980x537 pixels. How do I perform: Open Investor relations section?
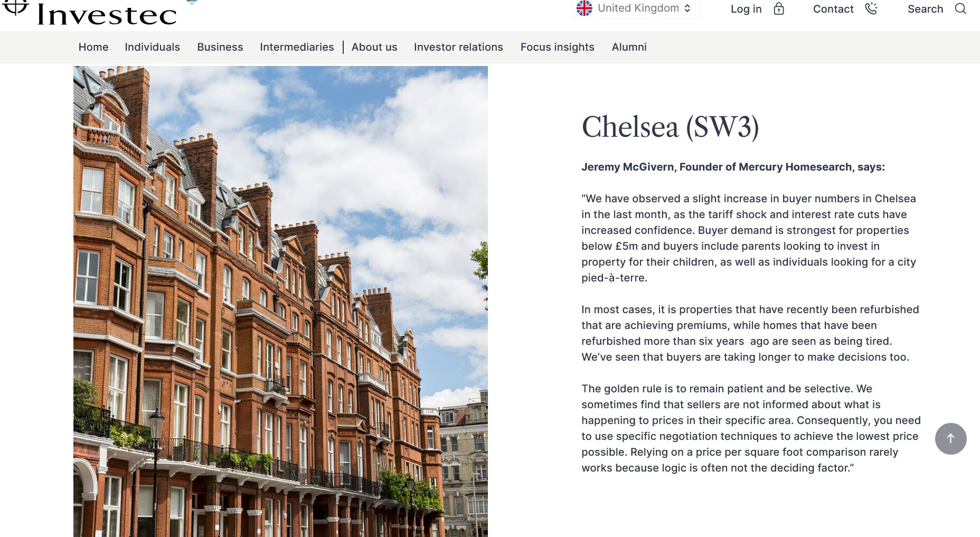458,47
